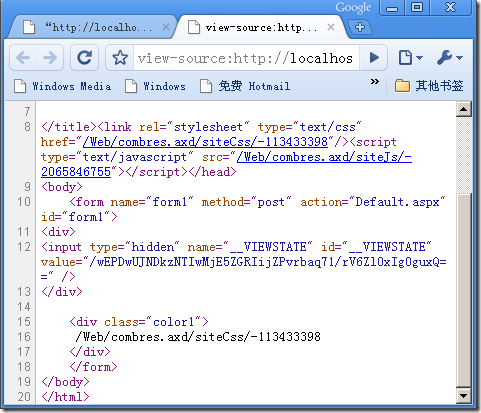Viewport: 481px width, 413px height.
Task: Click the browser forward arrow
Action: click(x=50, y=58)
